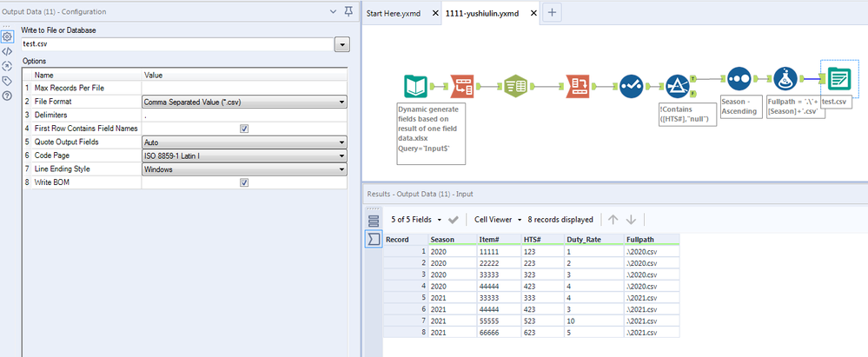This screenshot has height=357, width=868.
Task: Click the Duty_Rate column header
Action: pyautogui.click(x=594, y=240)
